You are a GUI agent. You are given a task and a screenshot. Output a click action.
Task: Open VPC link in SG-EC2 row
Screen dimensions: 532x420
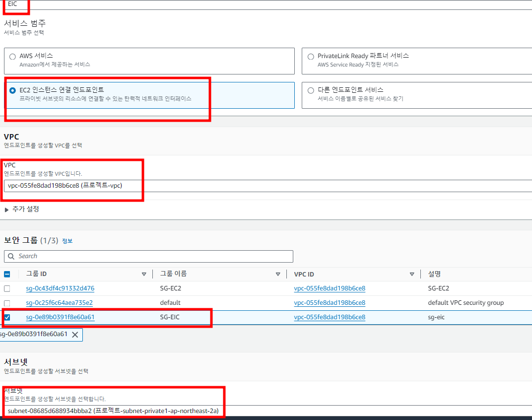point(330,288)
